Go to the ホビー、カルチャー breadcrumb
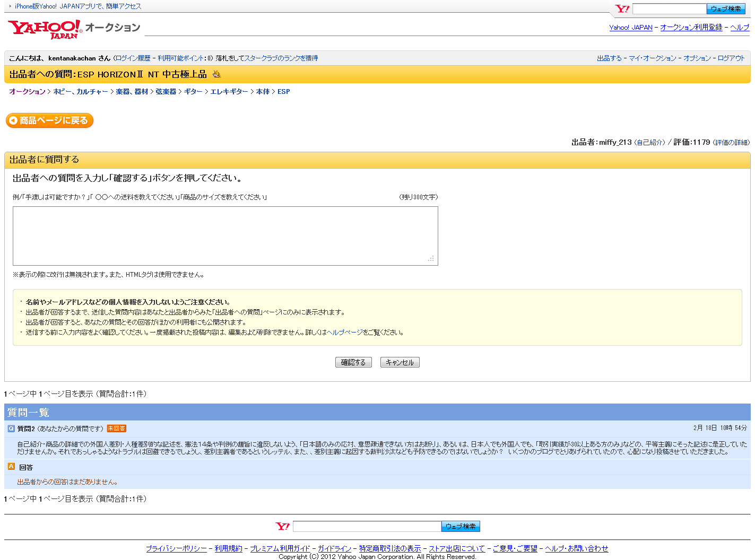 tap(81, 92)
